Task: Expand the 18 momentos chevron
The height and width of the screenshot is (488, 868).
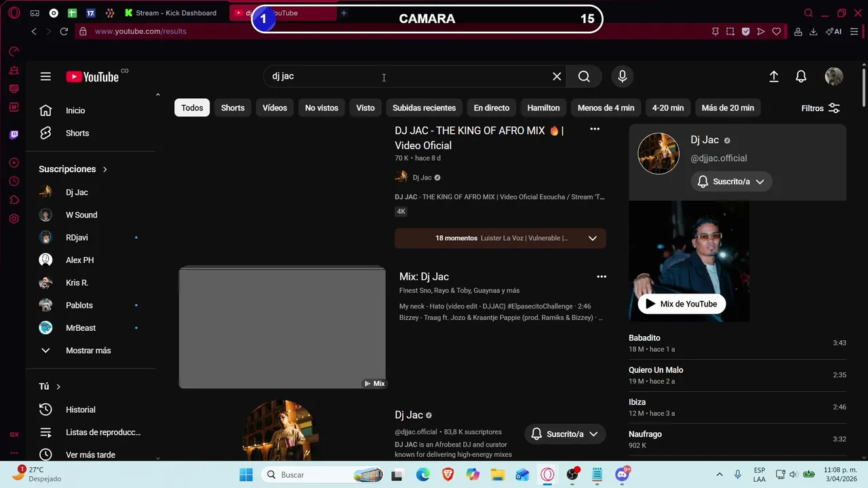Action: pos(592,238)
